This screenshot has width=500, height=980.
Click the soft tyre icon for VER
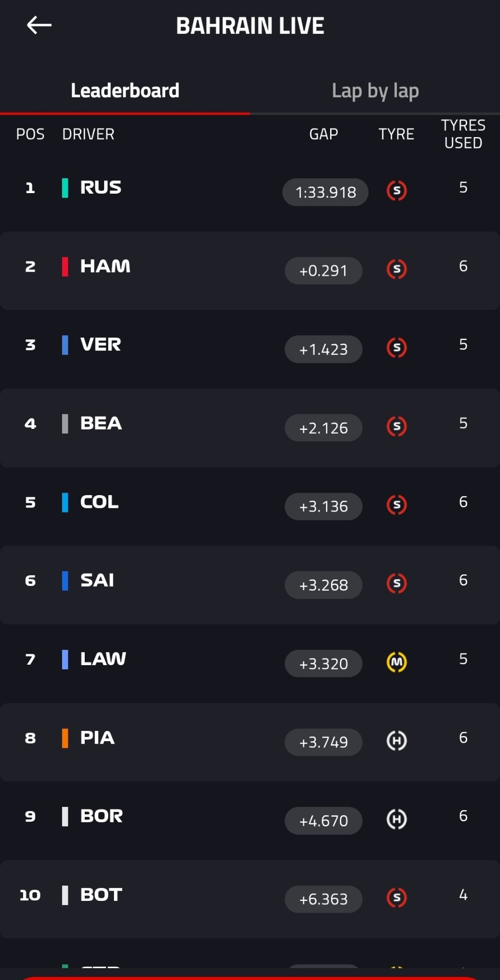pyautogui.click(x=396, y=348)
